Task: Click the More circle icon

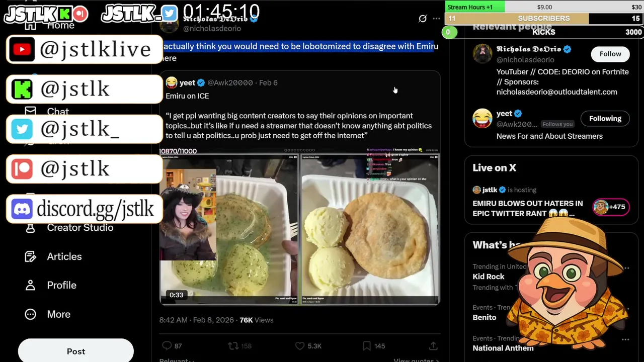Action: coord(31,314)
